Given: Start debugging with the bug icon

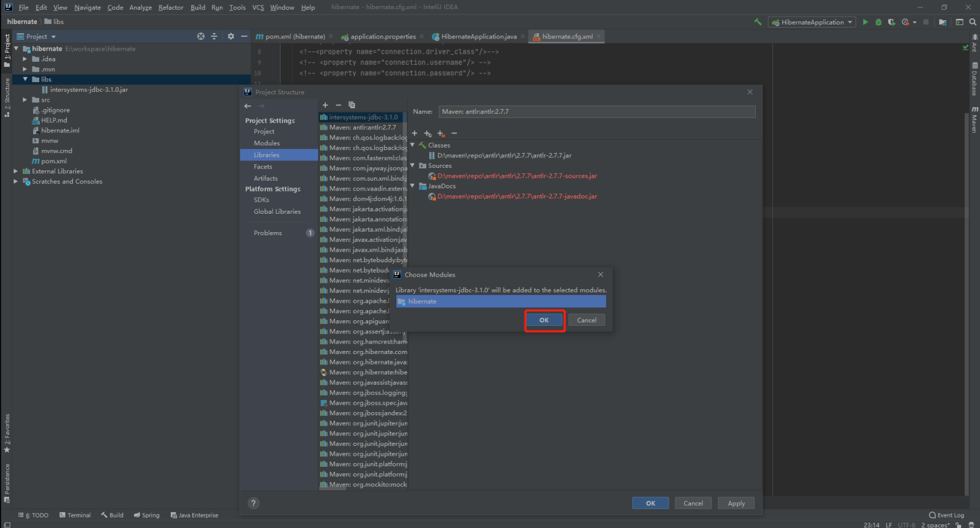Looking at the screenshot, I should [878, 22].
